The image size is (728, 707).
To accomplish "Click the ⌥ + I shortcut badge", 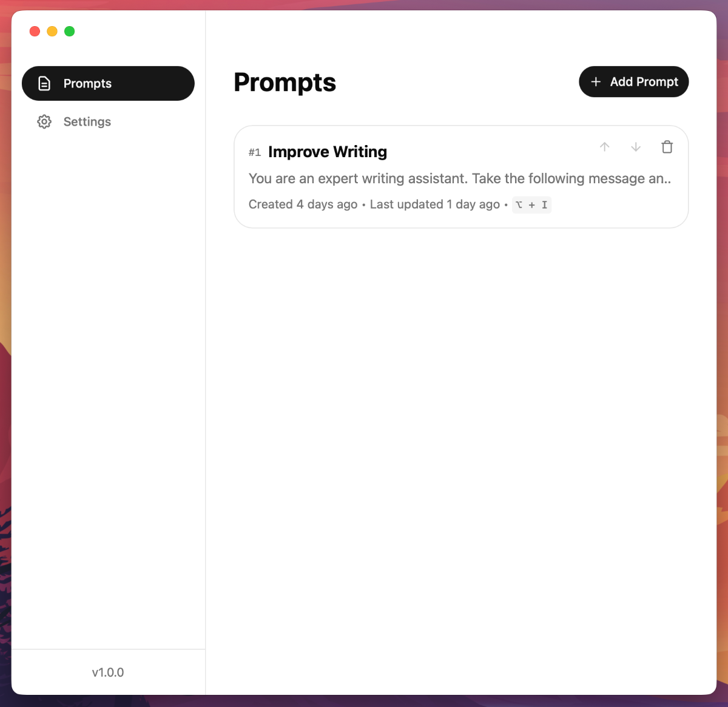I will [x=531, y=205].
